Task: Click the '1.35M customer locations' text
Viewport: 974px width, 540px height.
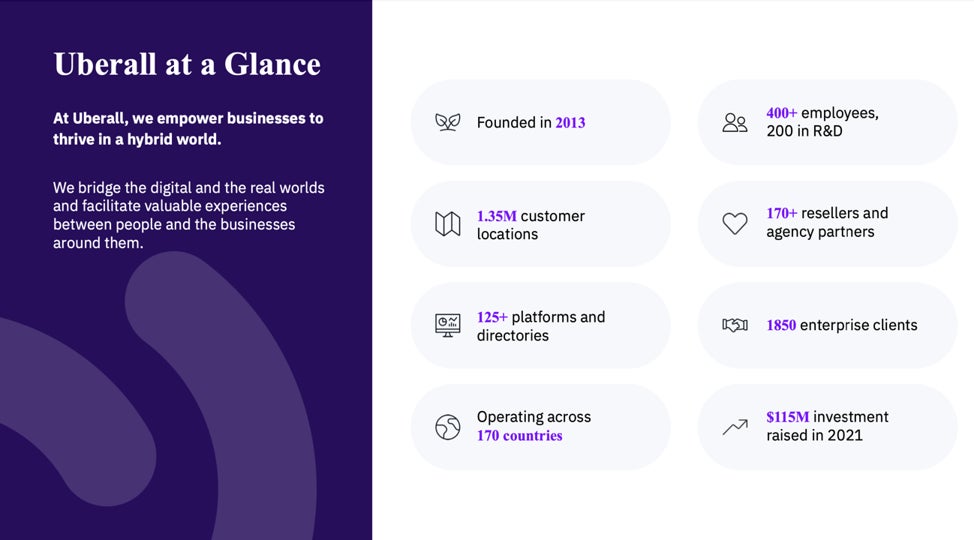Action: point(531,225)
